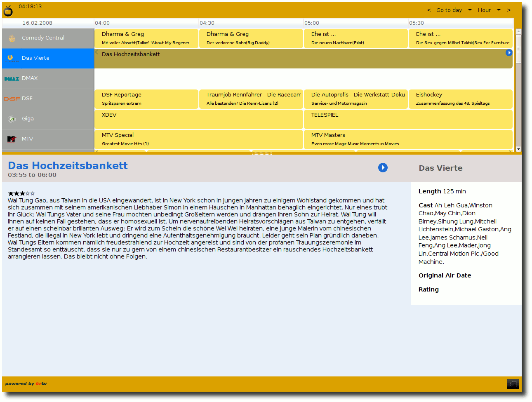Click the Original Air Date label
Image resolution: width=532 pixels, height=402 pixels.
pos(445,275)
